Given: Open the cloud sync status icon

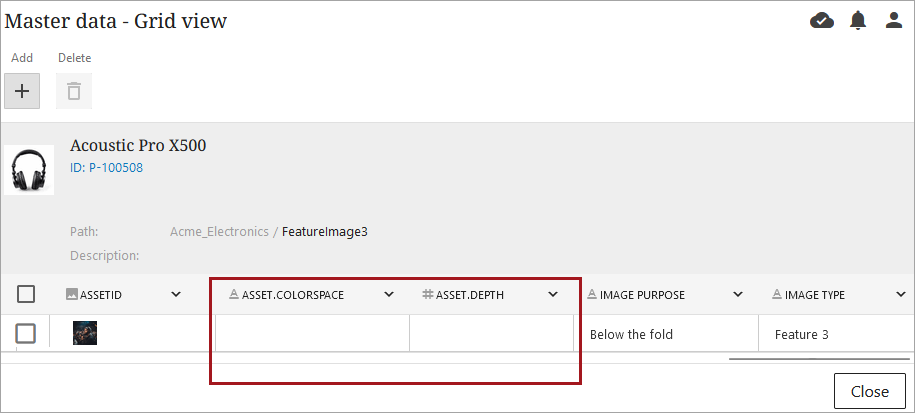Looking at the screenshot, I should point(822,20).
